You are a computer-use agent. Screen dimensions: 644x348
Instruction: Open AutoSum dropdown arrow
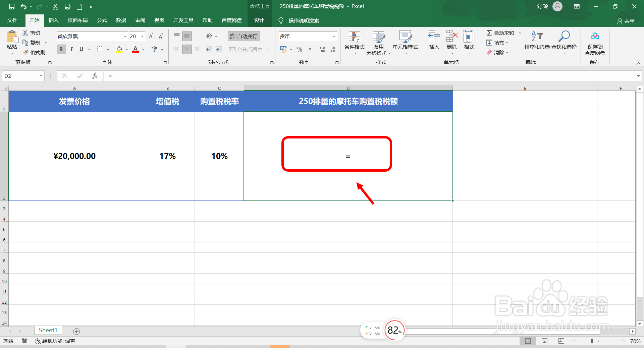click(520, 33)
